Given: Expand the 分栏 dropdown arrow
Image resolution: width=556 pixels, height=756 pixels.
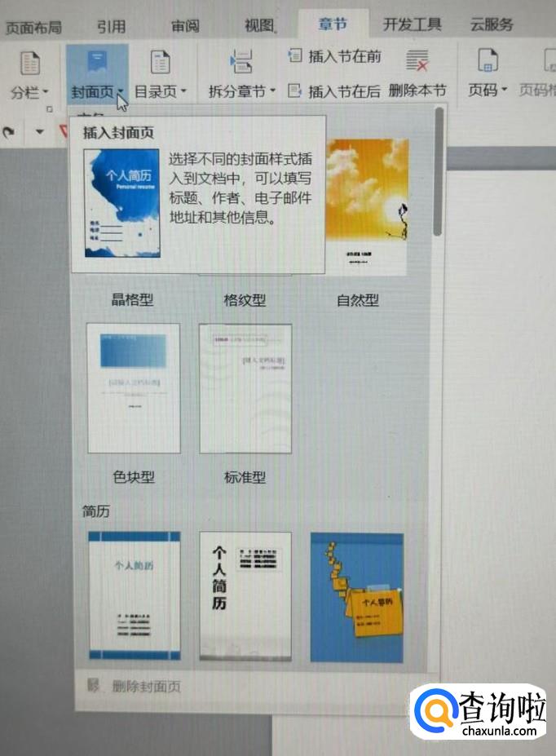Looking at the screenshot, I should tap(46, 91).
